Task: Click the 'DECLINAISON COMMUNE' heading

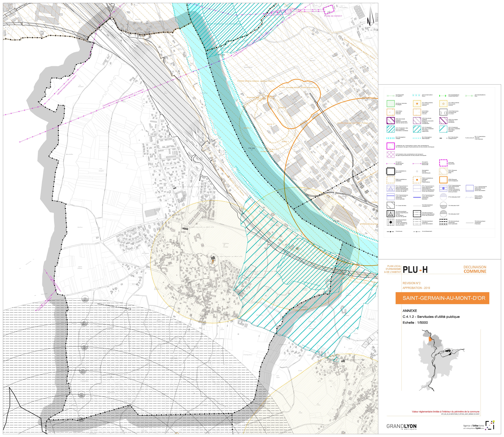Action: (x=475, y=269)
